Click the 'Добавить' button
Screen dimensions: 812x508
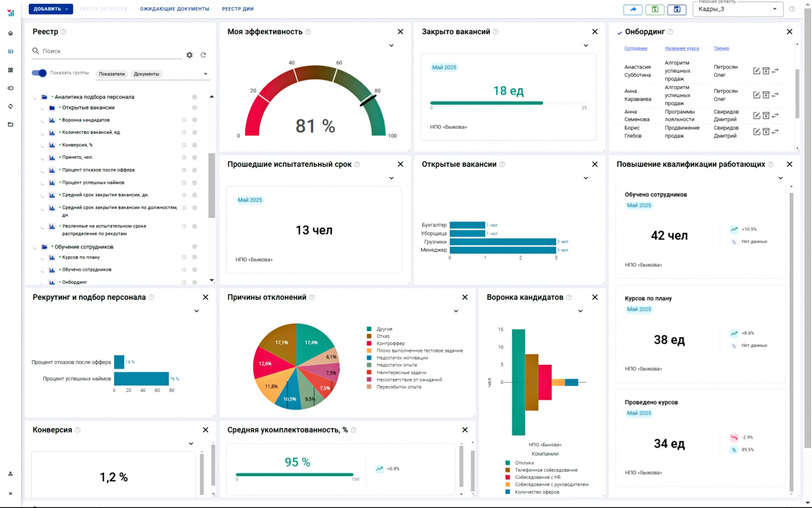(50, 9)
